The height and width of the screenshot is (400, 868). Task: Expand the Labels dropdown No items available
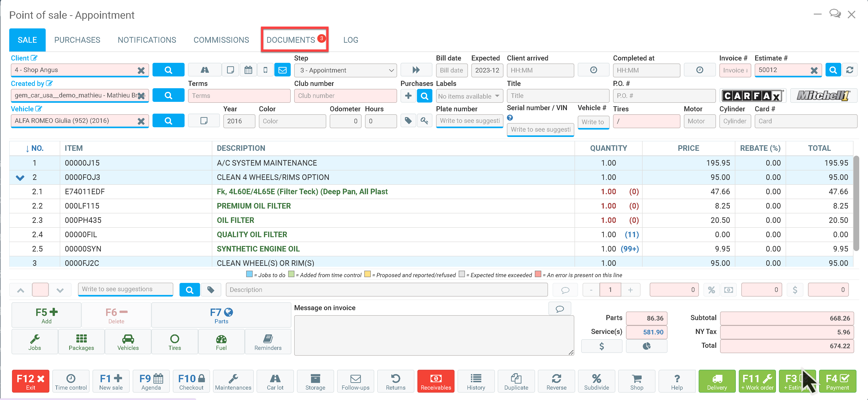click(x=469, y=96)
